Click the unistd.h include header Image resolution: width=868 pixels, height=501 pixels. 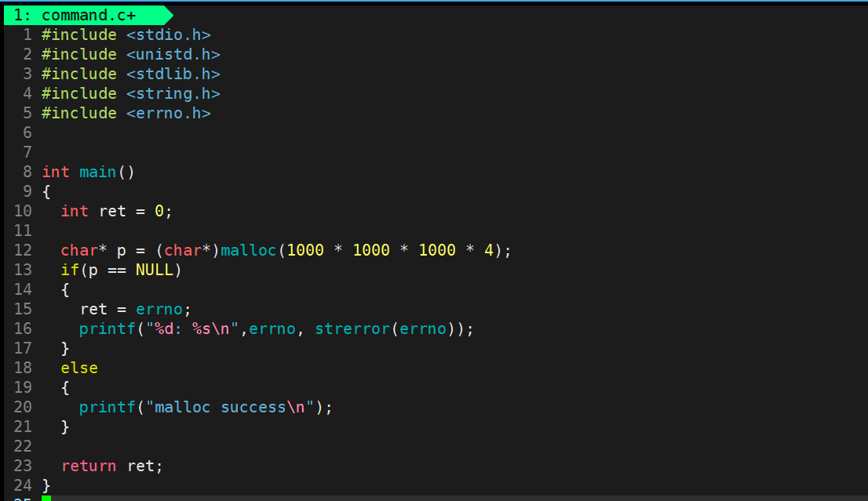click(x=173, y=54)
